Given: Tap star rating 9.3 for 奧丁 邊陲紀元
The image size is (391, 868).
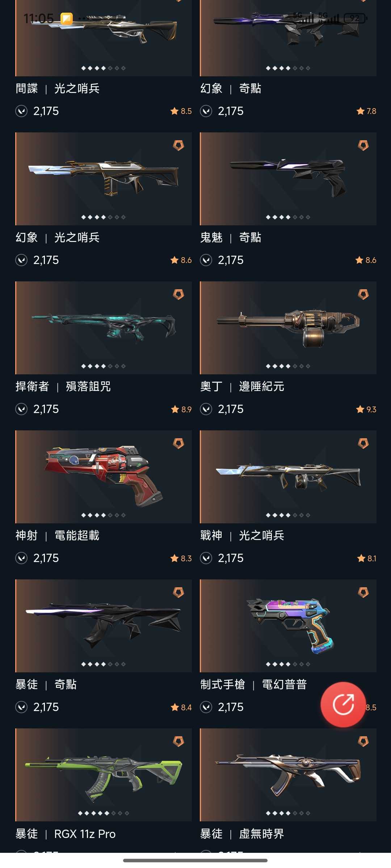Looking at the screenshot, I should pos(366,409).
